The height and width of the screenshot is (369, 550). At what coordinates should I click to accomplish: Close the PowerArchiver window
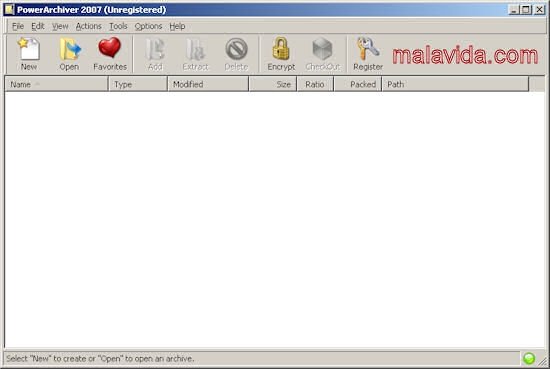(x=539, y=10)
